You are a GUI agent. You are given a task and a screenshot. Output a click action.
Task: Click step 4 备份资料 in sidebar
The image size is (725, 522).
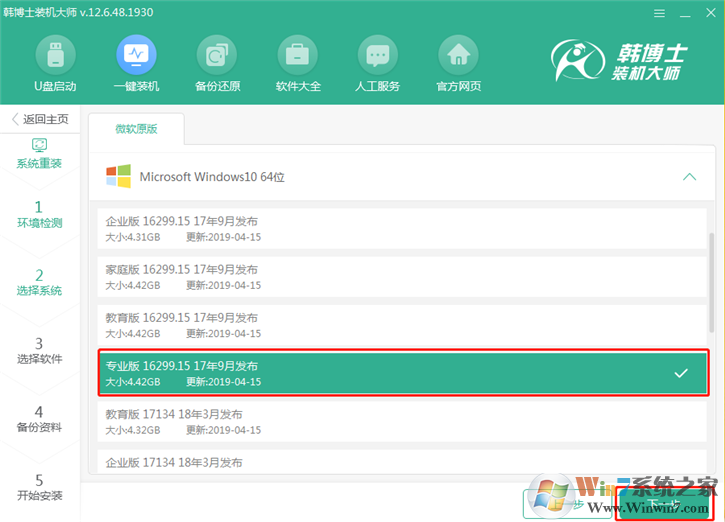pyautogui.click(x=39, y=419)
